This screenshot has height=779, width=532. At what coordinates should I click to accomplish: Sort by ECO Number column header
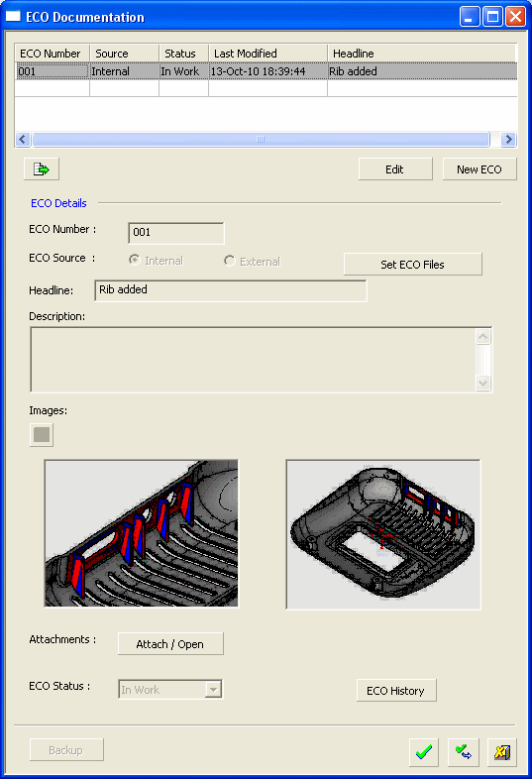coord(53,54)
